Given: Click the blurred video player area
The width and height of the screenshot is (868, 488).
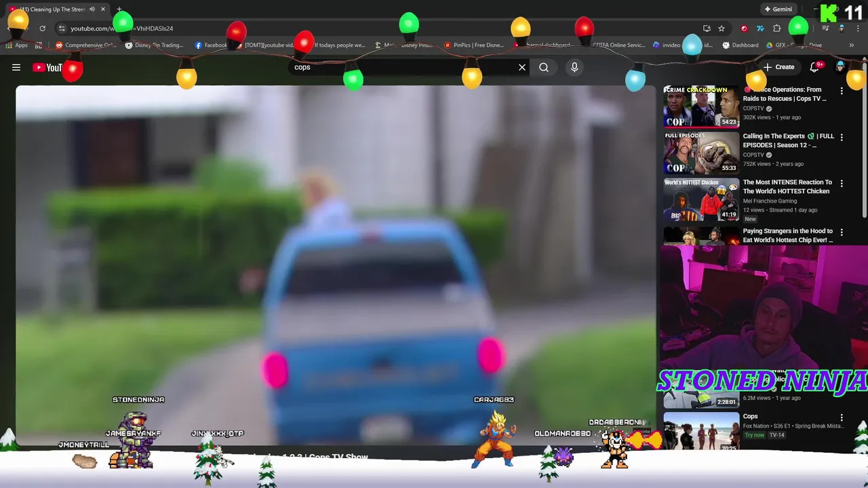Looking at the screenshot, I should click(x=336, y=264).
